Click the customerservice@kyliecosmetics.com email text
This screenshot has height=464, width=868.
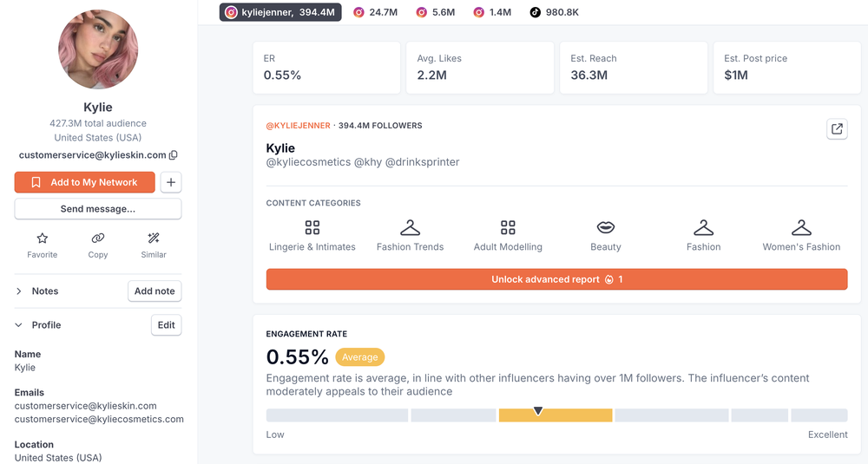point(99,419)
